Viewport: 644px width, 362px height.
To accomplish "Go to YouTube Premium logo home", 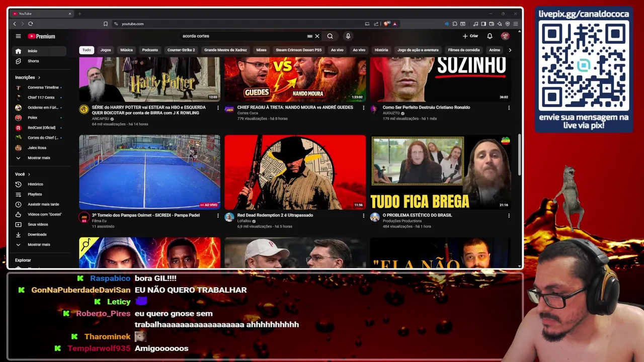I will point(42,36).
